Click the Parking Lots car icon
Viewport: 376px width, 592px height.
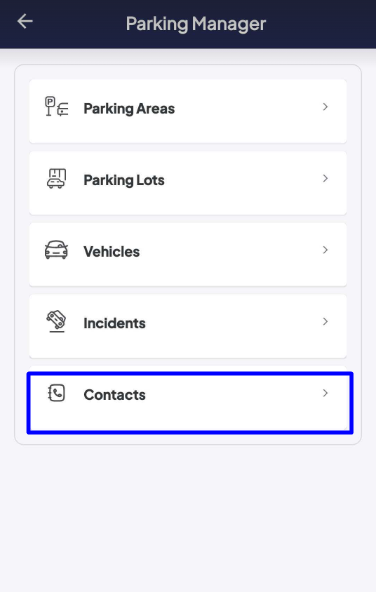pyautogui.click(x=57, y=178)
